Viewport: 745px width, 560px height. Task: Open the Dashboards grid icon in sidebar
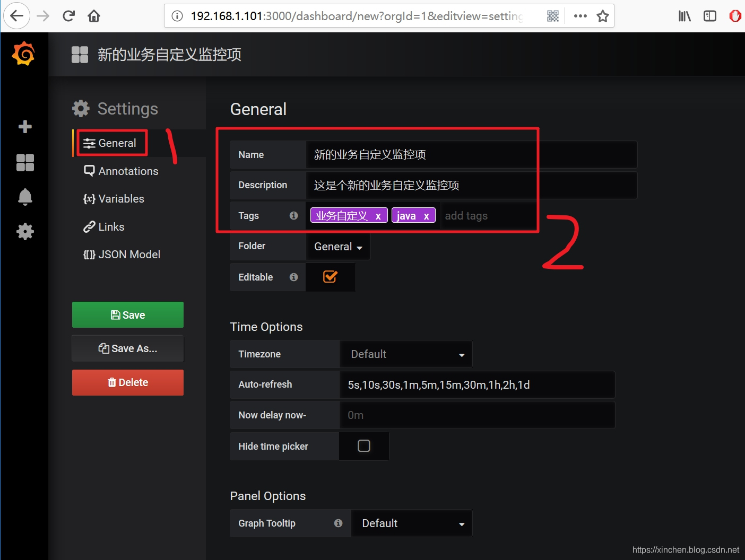25,162
